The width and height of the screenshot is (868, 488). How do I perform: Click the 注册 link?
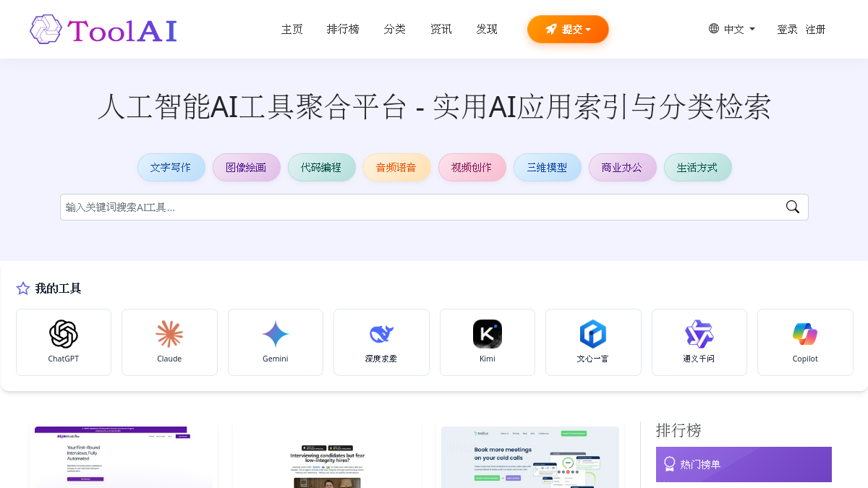tap(816, 29)
